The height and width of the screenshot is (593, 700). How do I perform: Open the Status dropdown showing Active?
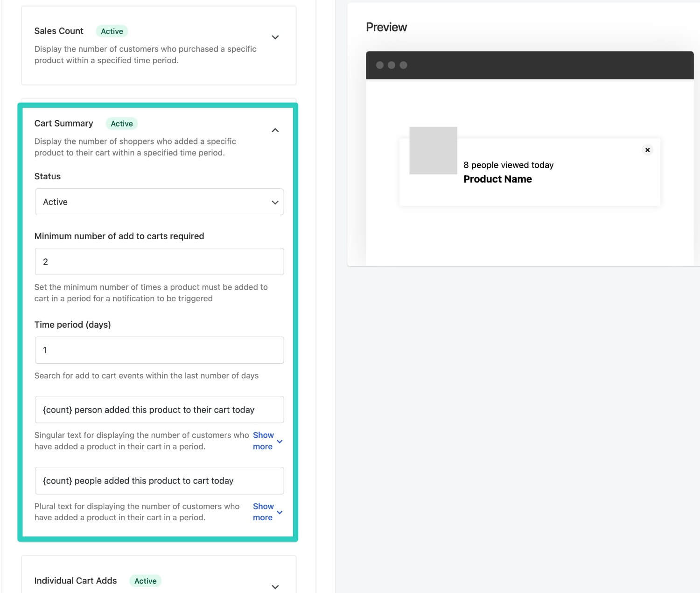pyautogui.click(x=159, y=202)
